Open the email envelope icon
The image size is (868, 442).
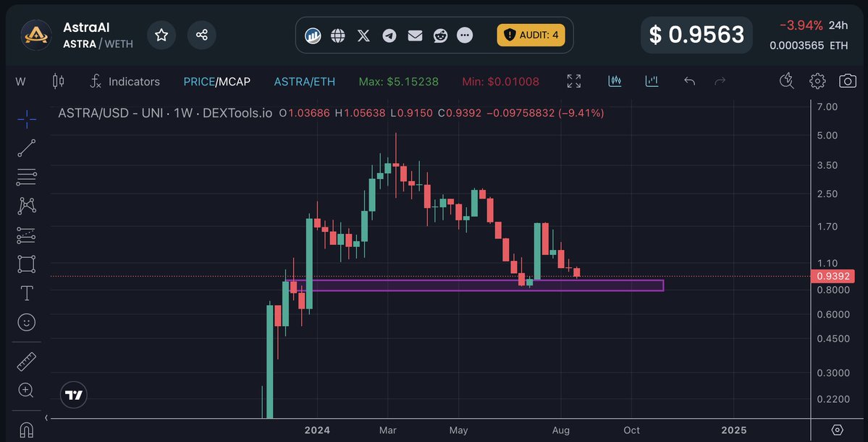coord(415,36)
